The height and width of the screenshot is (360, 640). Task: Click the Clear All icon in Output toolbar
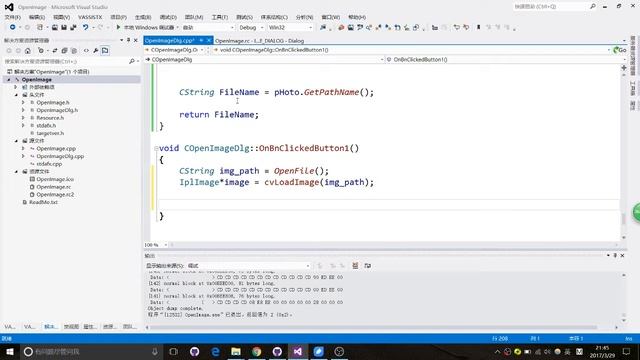tap(355, 266)
